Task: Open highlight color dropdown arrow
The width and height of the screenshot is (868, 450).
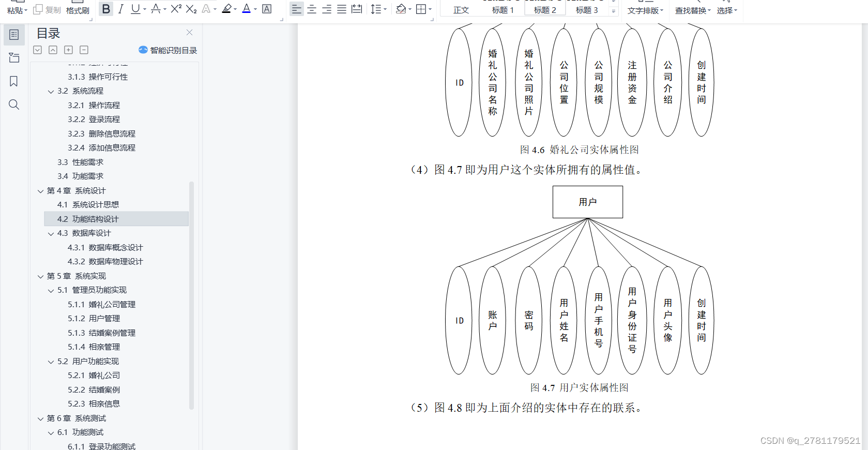Action: point(235,9)
